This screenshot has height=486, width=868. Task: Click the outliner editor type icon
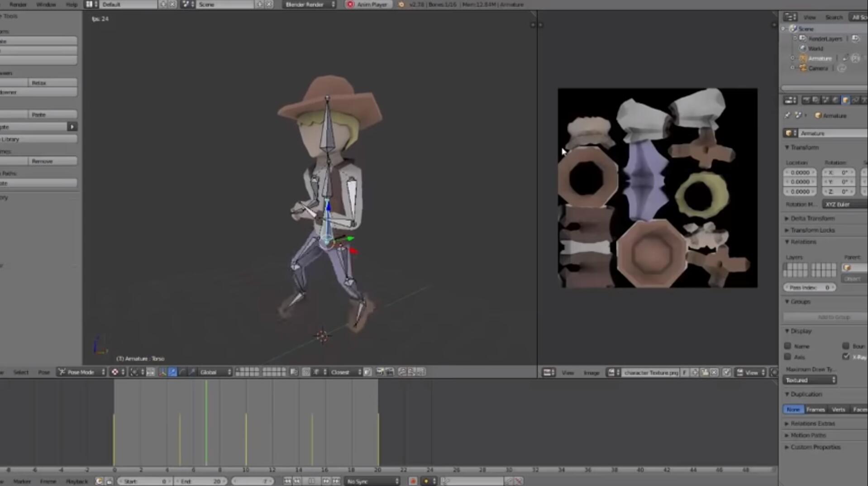790,17
